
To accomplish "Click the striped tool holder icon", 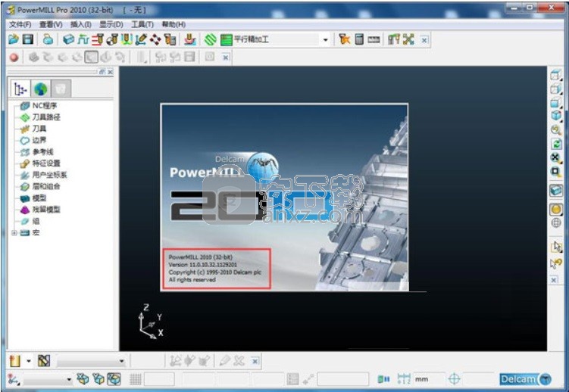I will [43, 360].
